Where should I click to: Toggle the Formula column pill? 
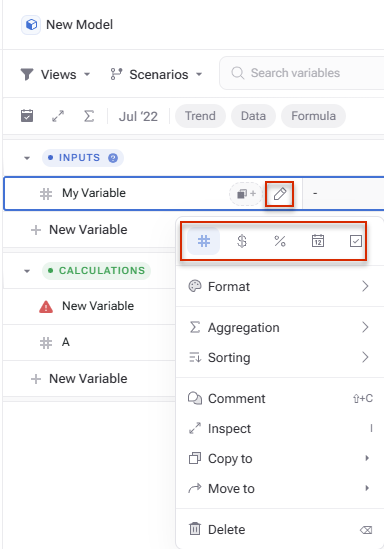tap(313, 116)
